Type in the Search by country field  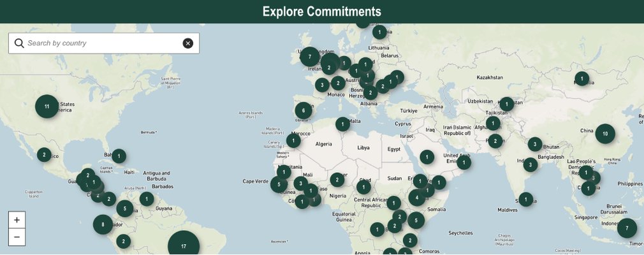[x=102, y=43]
